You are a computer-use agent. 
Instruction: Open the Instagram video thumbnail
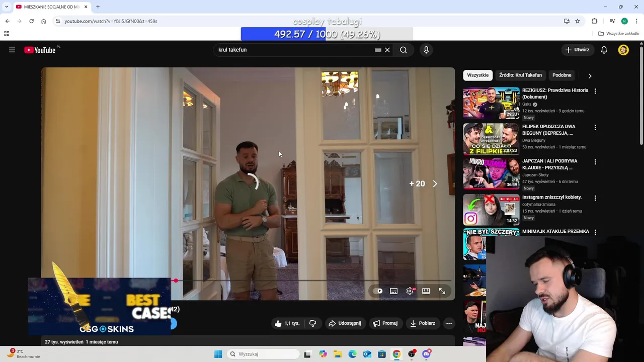[491, 210]
